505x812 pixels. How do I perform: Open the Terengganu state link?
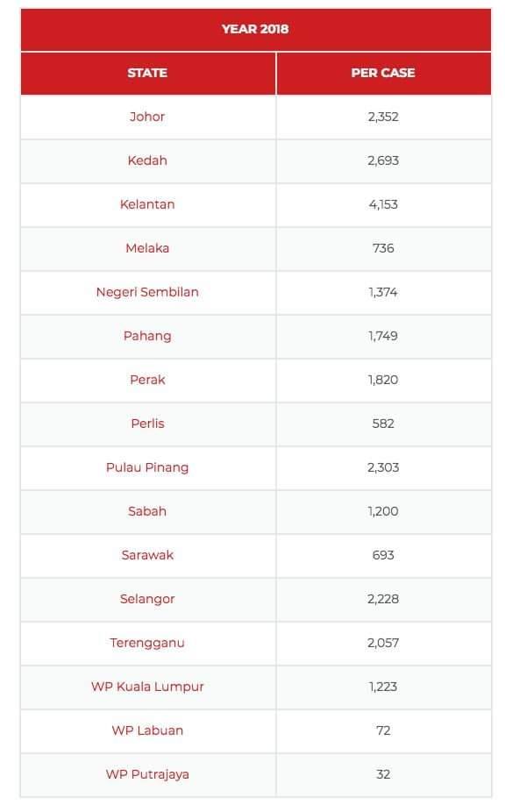[147, 643]
